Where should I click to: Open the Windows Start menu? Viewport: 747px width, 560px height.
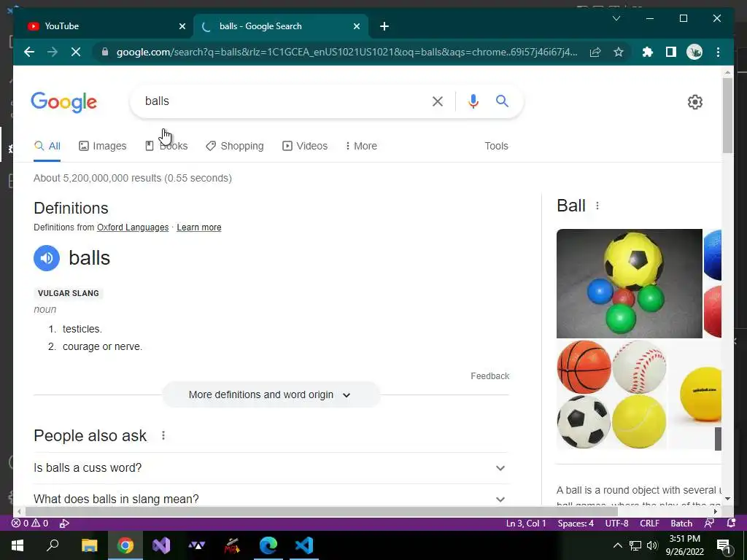click(18, 545)
